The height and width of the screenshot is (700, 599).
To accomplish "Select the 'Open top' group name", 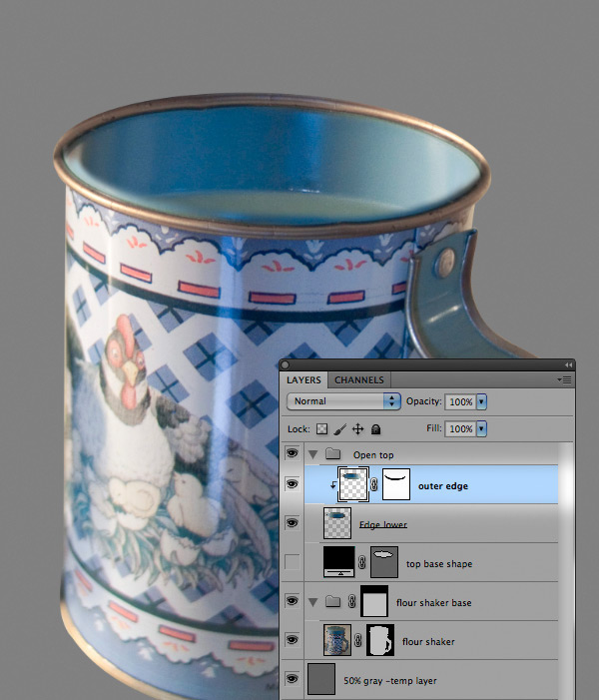I will point(373,455).
